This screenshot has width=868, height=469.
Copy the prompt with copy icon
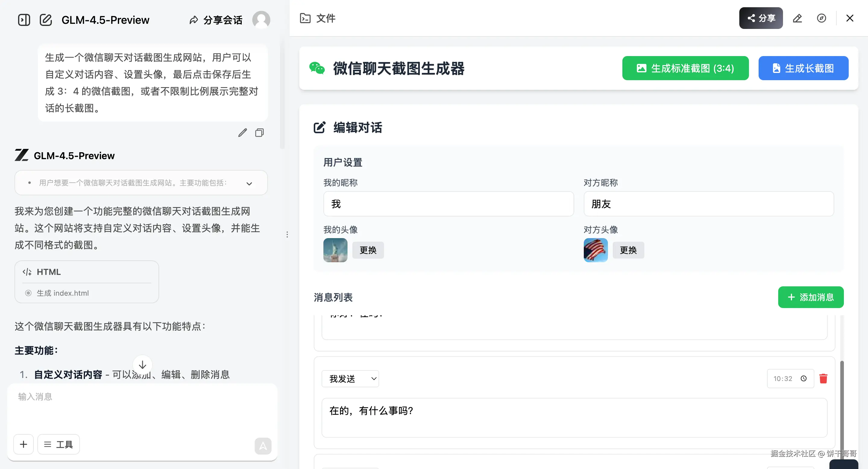259,133
